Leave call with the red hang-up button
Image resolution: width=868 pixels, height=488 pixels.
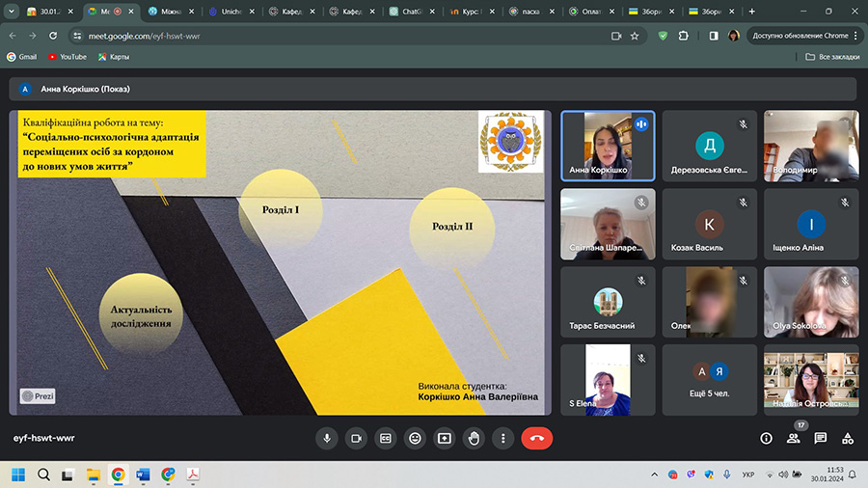click(x=537, y=438)
